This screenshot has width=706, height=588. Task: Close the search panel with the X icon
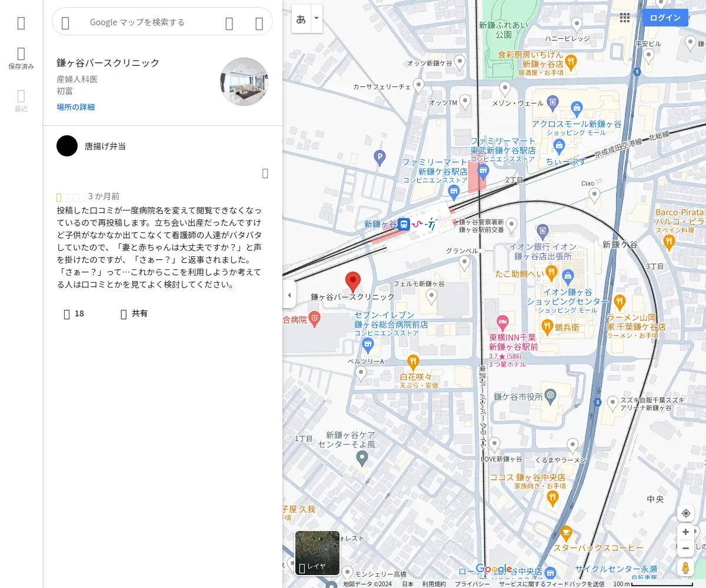point(259,23)
